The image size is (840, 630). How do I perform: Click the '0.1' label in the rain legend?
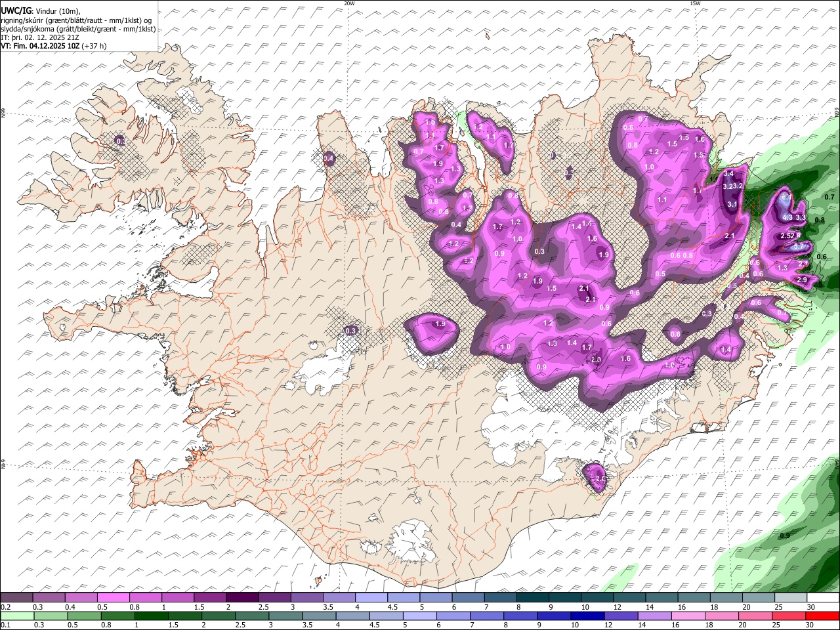click(6, 625)
